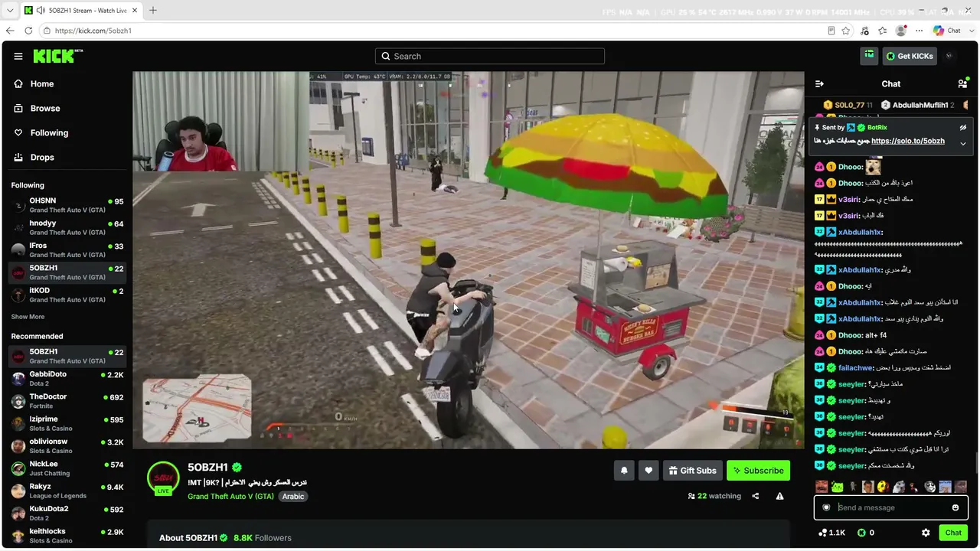Click the KICK logo
980x551 pixels.
tap(58, 56)
